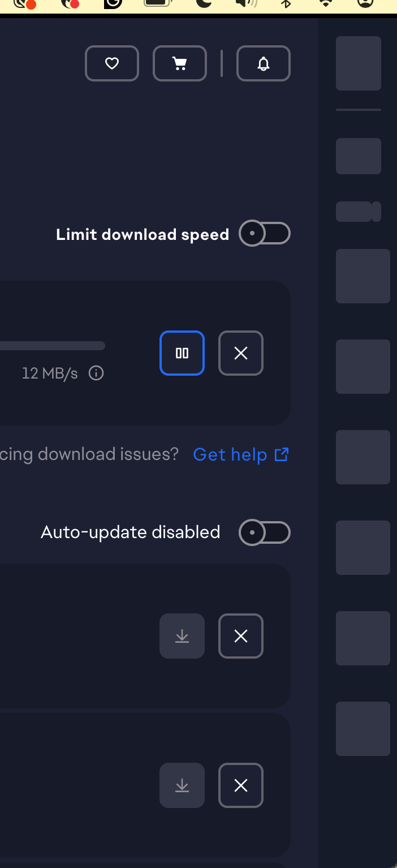397x868 pixels.
Task: Open the wishlist heart icon
Action: coord(112,63)
